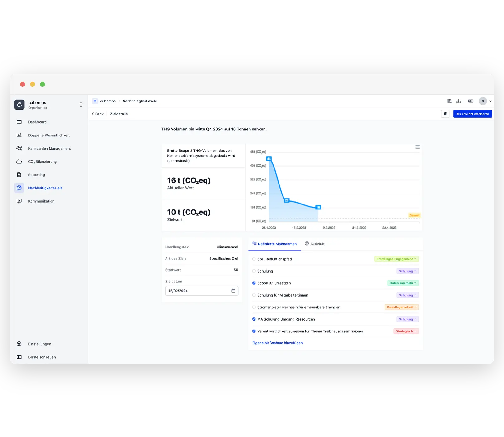Switch to Definierte Maßnahmen tab

274,244
